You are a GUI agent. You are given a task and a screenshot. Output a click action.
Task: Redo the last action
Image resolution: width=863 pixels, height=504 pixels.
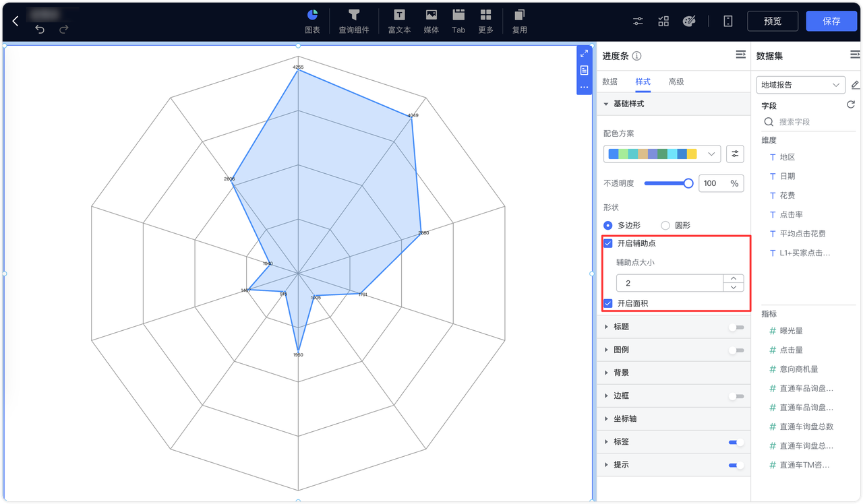[64, 29]
